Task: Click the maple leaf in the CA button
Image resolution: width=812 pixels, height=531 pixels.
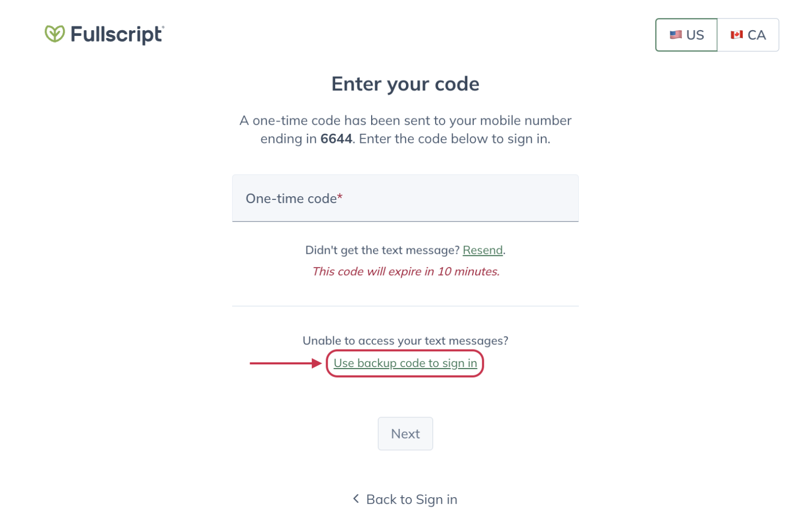Action: pyautogui.click(x=737, y=34)
